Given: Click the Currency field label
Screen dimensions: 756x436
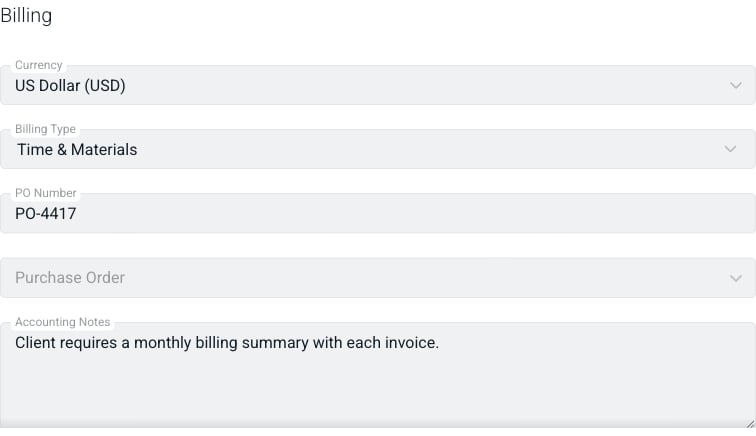Looking at the screenshot, I should (39, 65).
